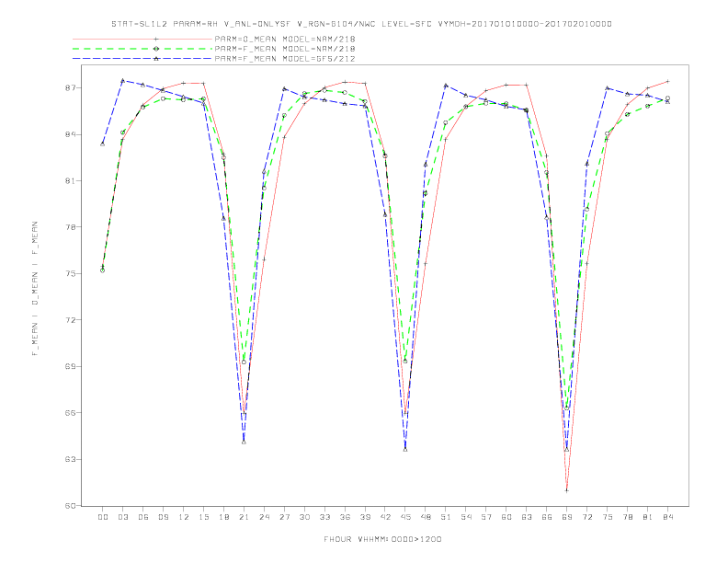728x563 pixels.
Task: Click the red observed minimum point at hour 69
Action: [x=567, y=490]
